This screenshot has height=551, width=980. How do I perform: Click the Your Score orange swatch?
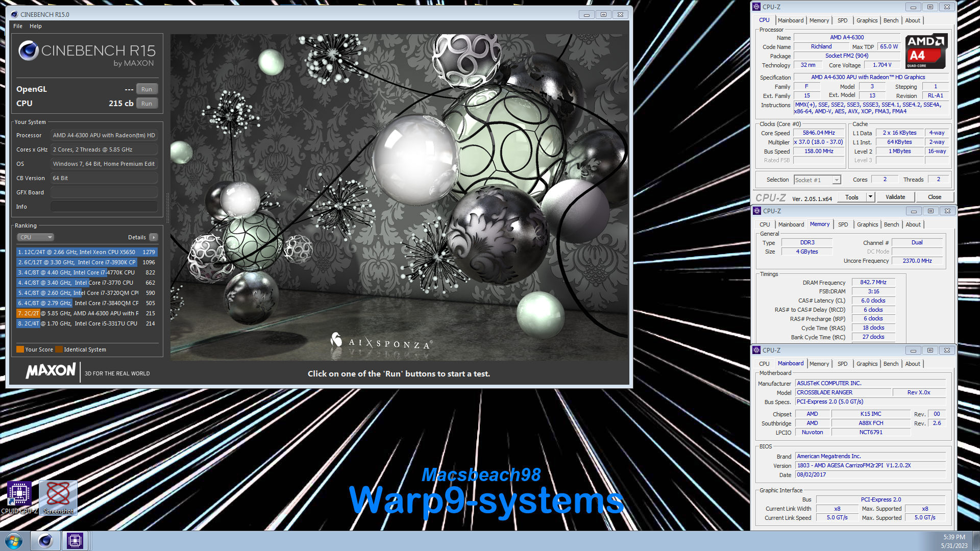coord(20,349)
